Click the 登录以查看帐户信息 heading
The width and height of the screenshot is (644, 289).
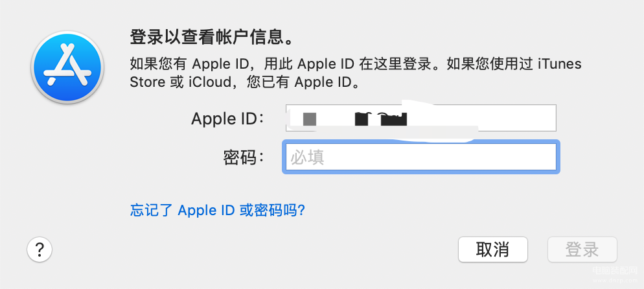pos(213,37)
